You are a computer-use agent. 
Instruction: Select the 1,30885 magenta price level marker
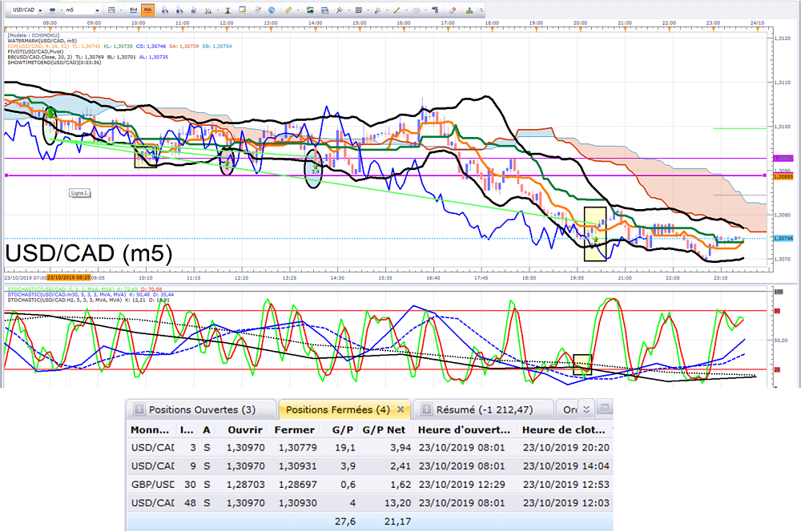click(783, 176)
